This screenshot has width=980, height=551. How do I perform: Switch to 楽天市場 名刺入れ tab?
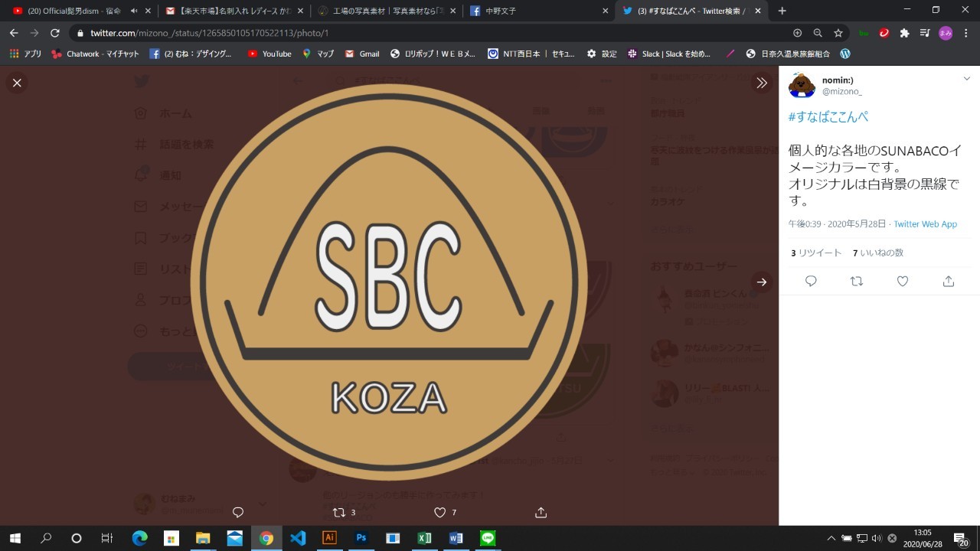tap(234, 11)
